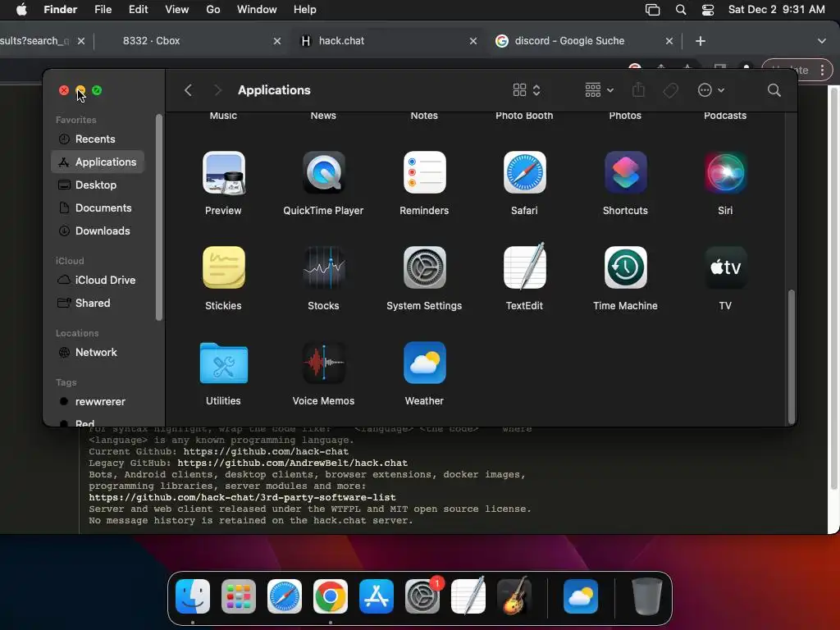840x630 pixels.
Task: Open Chrome three-dot menu button
Action: pyautogui.click(x=822, y=70)
